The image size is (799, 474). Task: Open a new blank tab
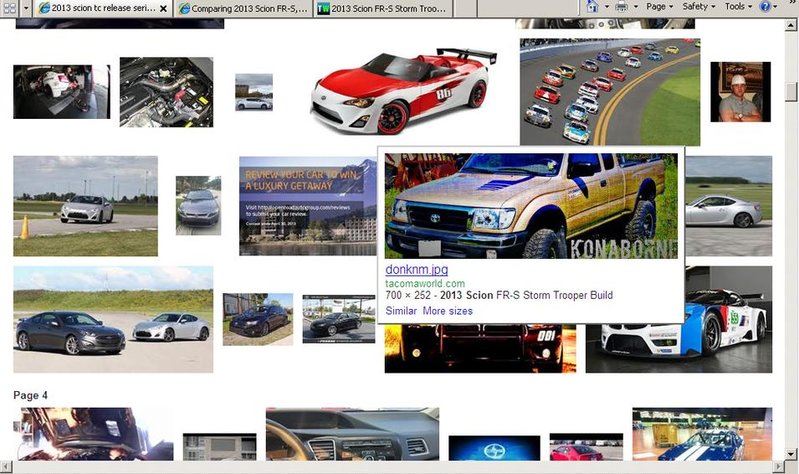464,8
